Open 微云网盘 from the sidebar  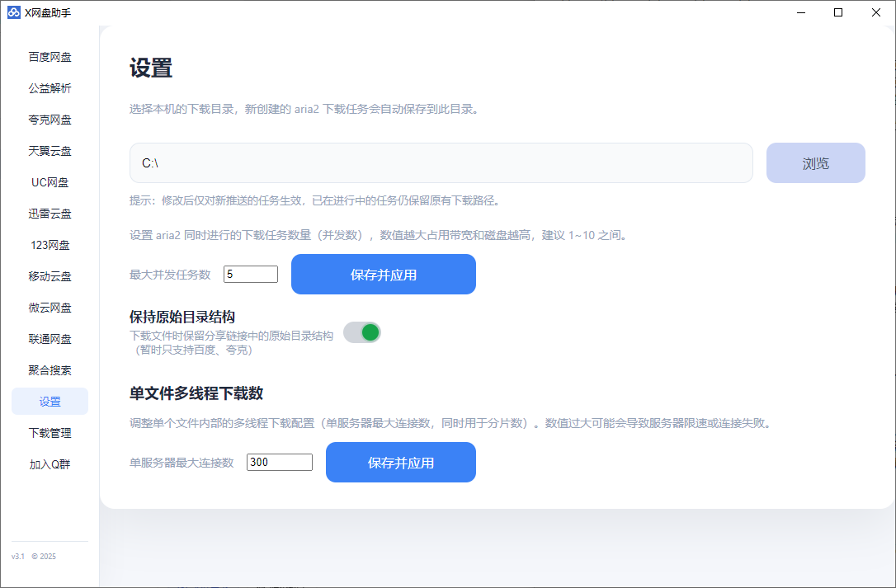pos(50,308)
